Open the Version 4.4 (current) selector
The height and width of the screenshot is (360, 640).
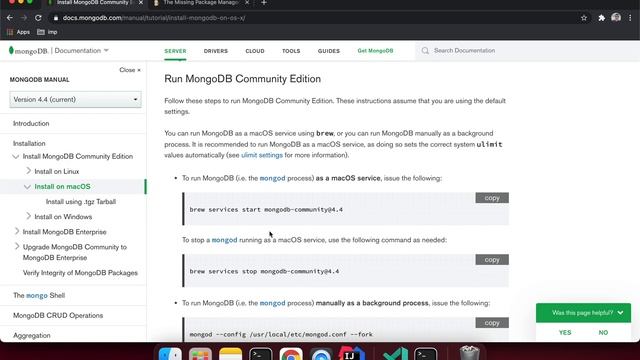click(x=76, y=100)
